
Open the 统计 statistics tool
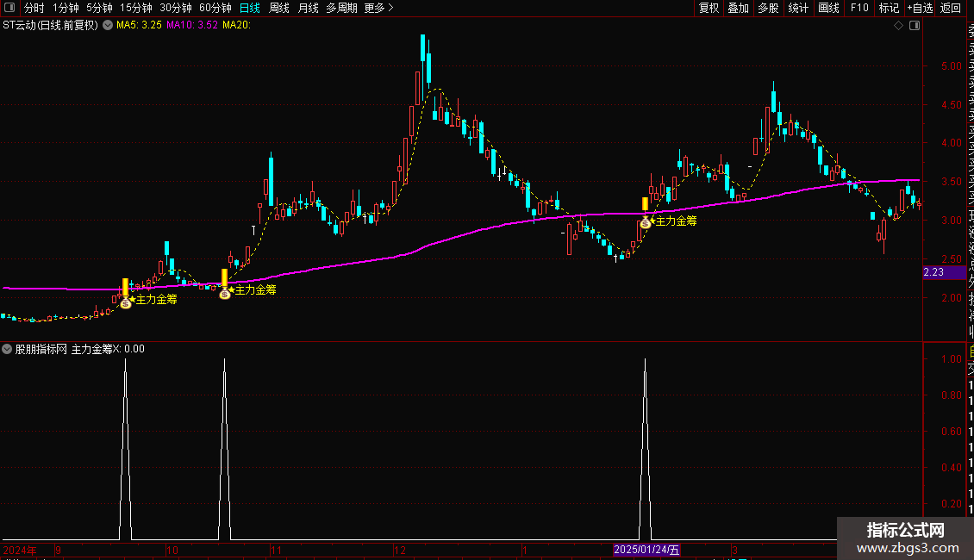pos(798,8)
